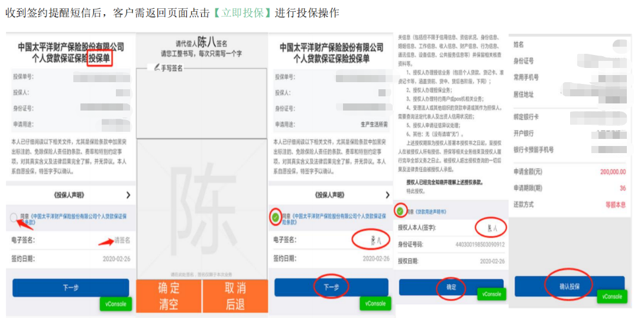Tap the 陈八 signature in 电子签名 row
Viewport: 644px width, 318px height.
(376, 239)
